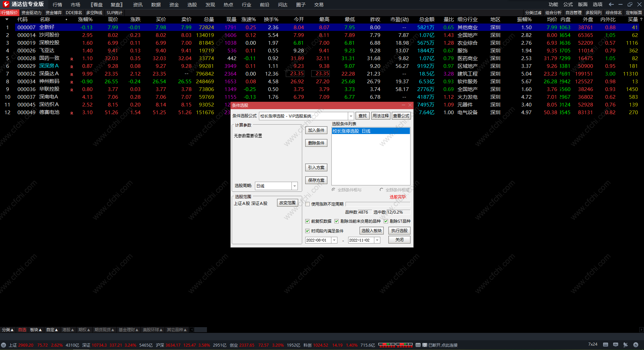The width and height of the screenshot is (644, 350).
Task: Switch to the 资金驱动力 tab
Action: (32, 13)
